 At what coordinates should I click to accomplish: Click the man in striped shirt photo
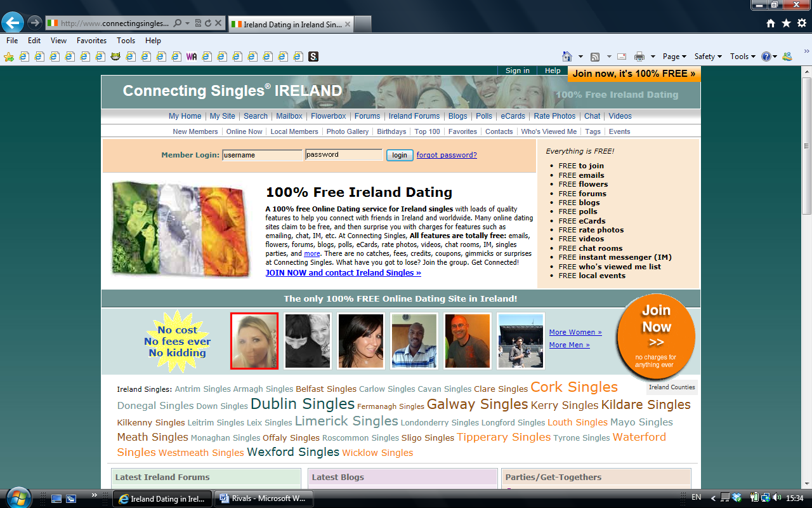pyautogui.click(x=414, y=341)
